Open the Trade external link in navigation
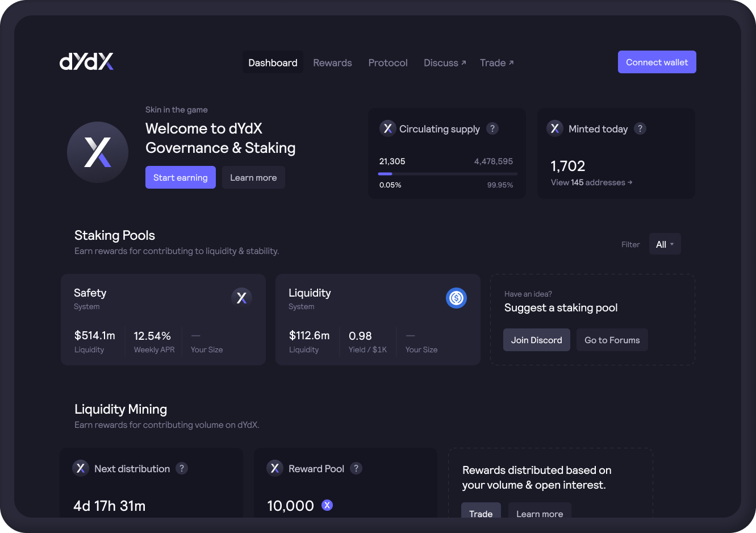The image size is (756, 533). pos(496,63)
